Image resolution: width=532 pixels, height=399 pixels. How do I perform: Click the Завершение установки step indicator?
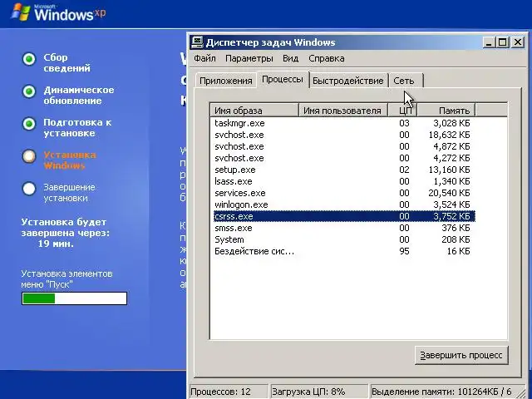pos(29,189)
